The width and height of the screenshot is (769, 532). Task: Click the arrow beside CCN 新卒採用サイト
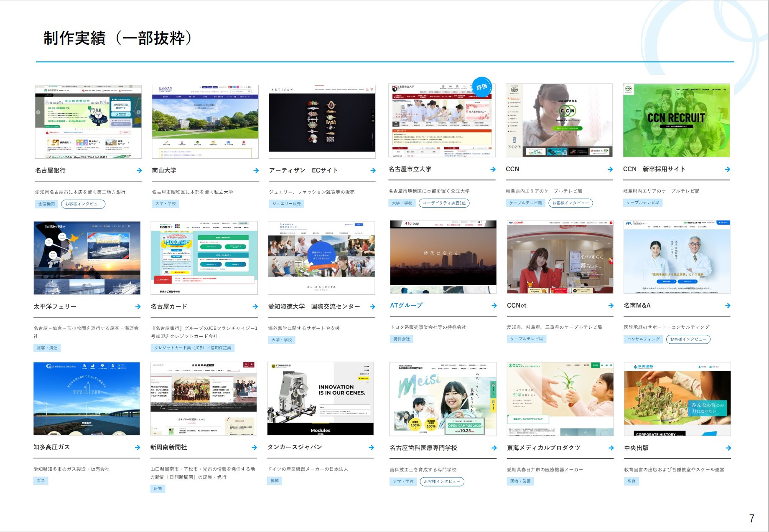tap(727, 169)
